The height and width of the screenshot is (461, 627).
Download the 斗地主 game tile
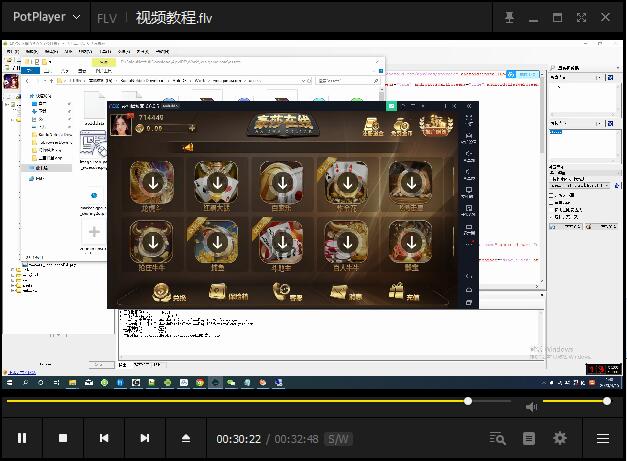point(282,242)
